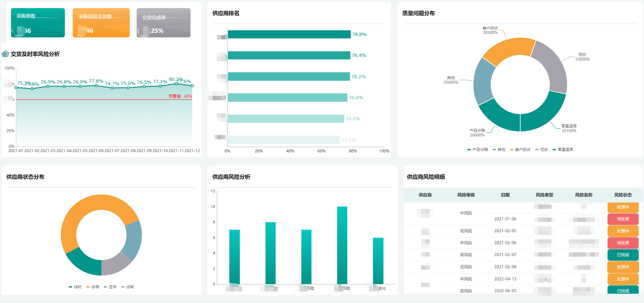Click the risk bar with value 8

tap(270, 253)
